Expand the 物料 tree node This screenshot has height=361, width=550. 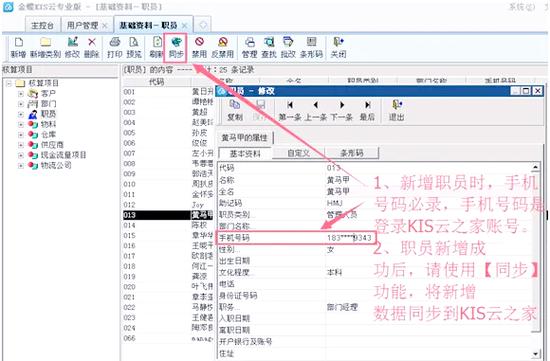[21, 124]
